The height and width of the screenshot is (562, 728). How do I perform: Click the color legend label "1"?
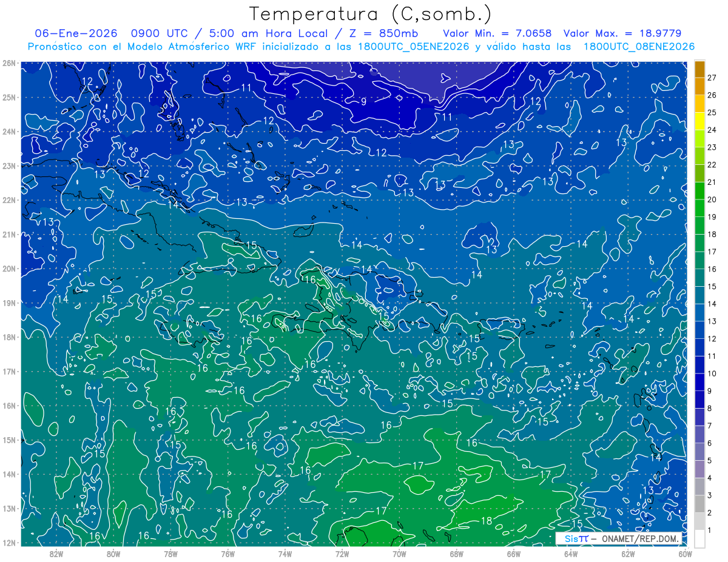[710, 530]
